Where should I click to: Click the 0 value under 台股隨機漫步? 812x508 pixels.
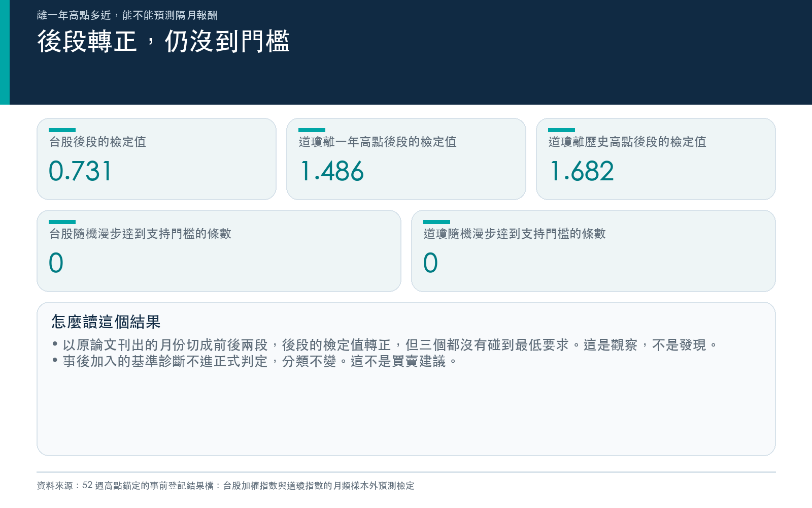(56, 263)
